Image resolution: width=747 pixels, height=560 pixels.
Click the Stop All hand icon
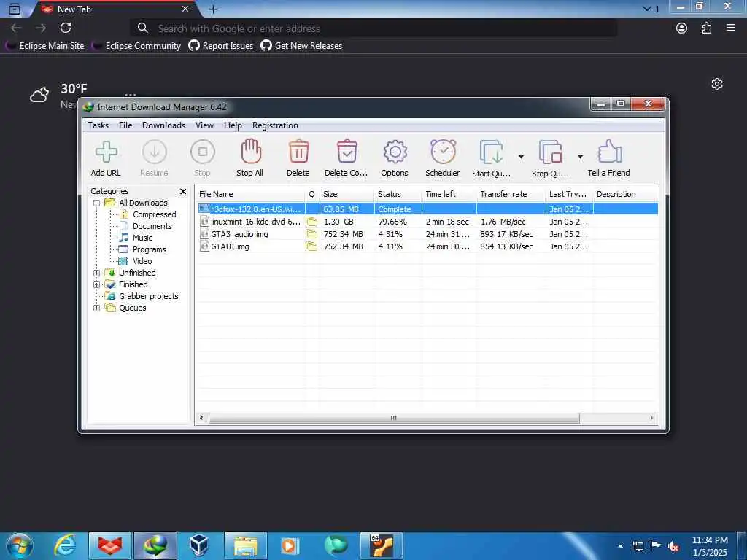click(251, 152)
